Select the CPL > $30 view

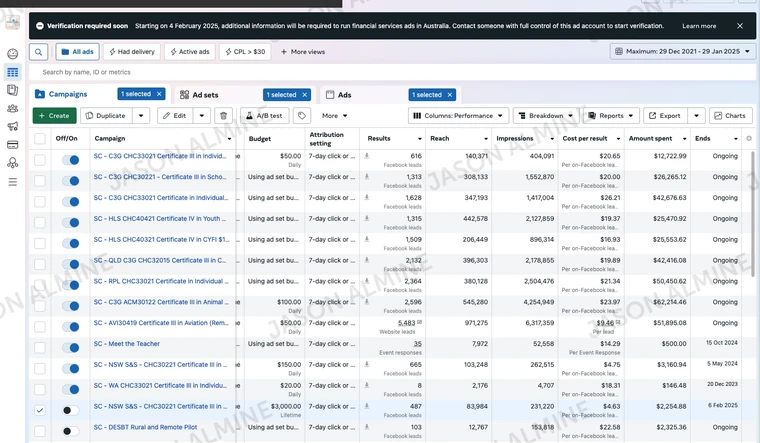pos(245,52)
